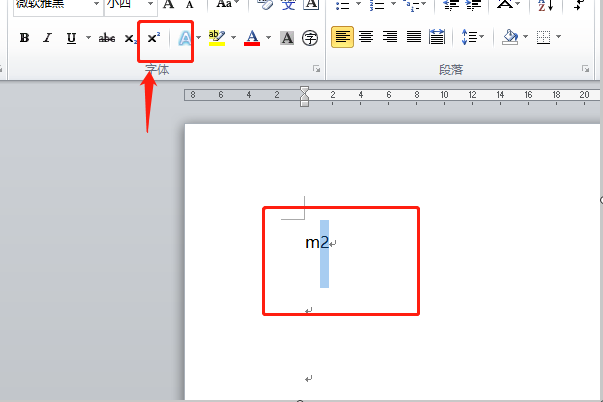Open font dialog box launcher
The height and width of the screenshot is (402, 603).
click(317, 69)
